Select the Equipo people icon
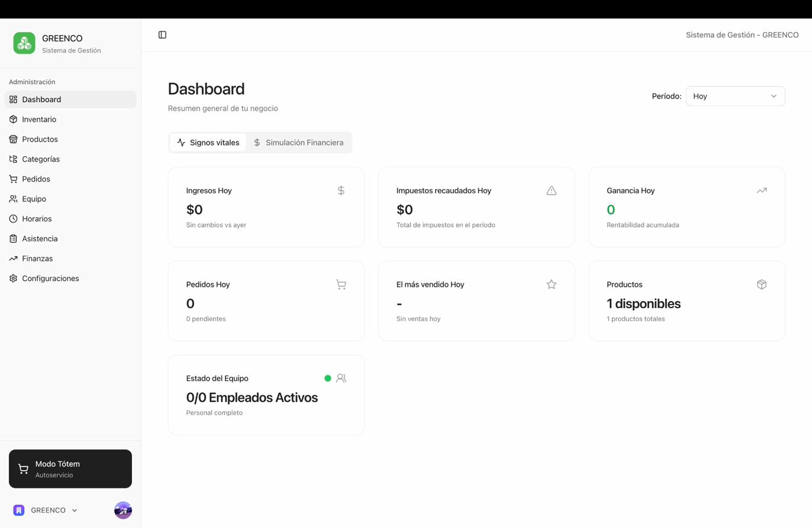The image size is (812, 530). 13,198
